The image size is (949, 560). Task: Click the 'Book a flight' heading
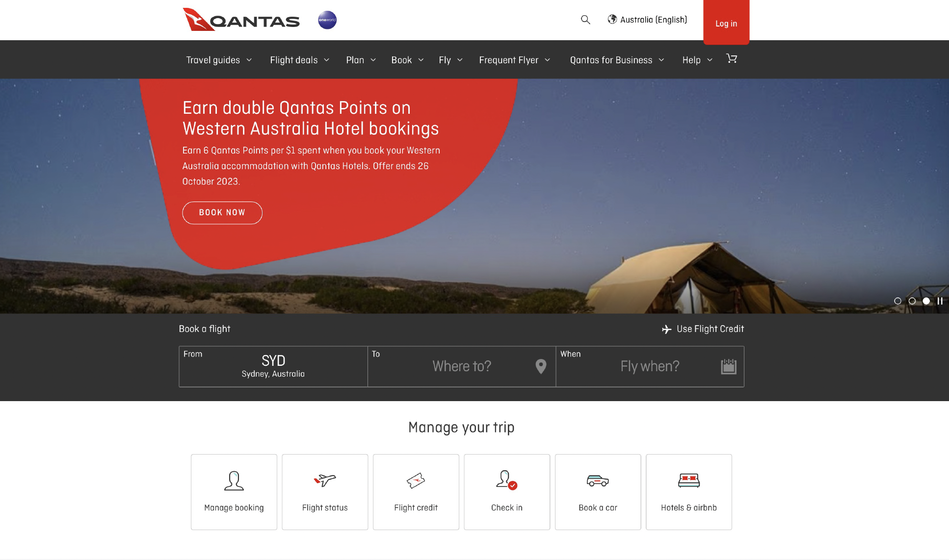205,329
